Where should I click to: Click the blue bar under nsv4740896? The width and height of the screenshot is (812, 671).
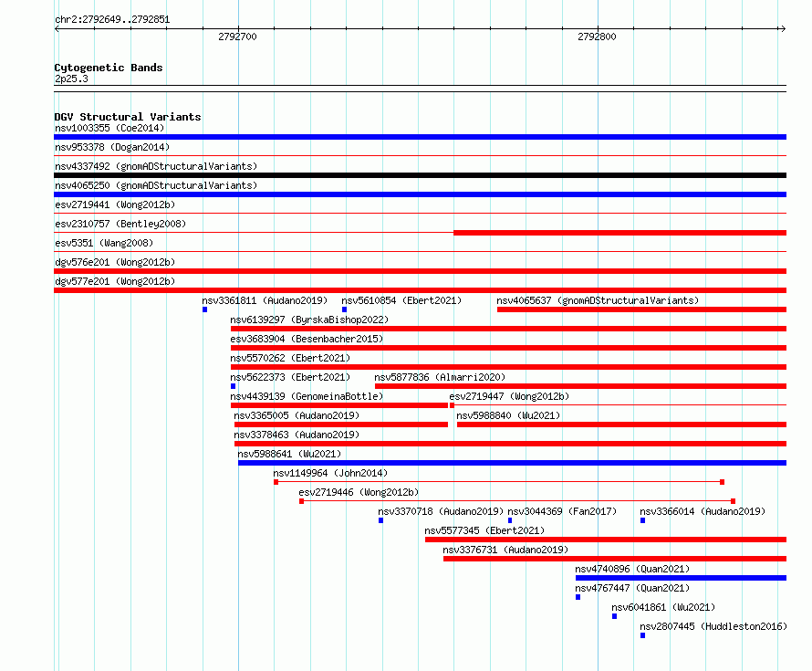681,578
